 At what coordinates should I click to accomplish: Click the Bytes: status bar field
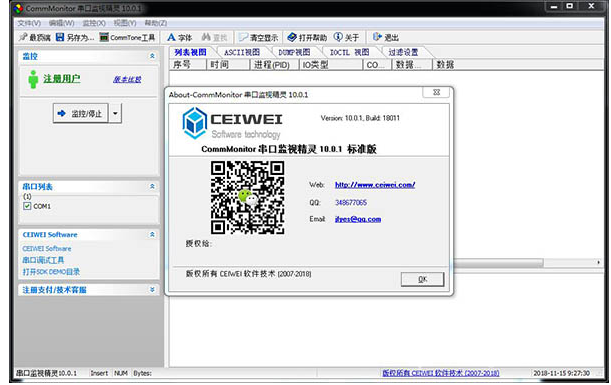tap(143, 373)
